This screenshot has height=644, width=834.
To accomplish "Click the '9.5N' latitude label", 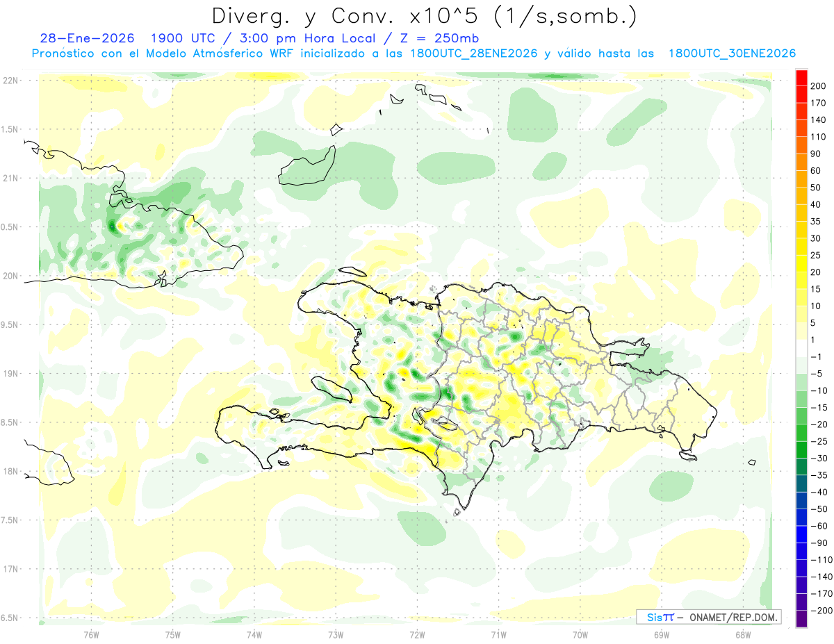I will click(10, 324).
